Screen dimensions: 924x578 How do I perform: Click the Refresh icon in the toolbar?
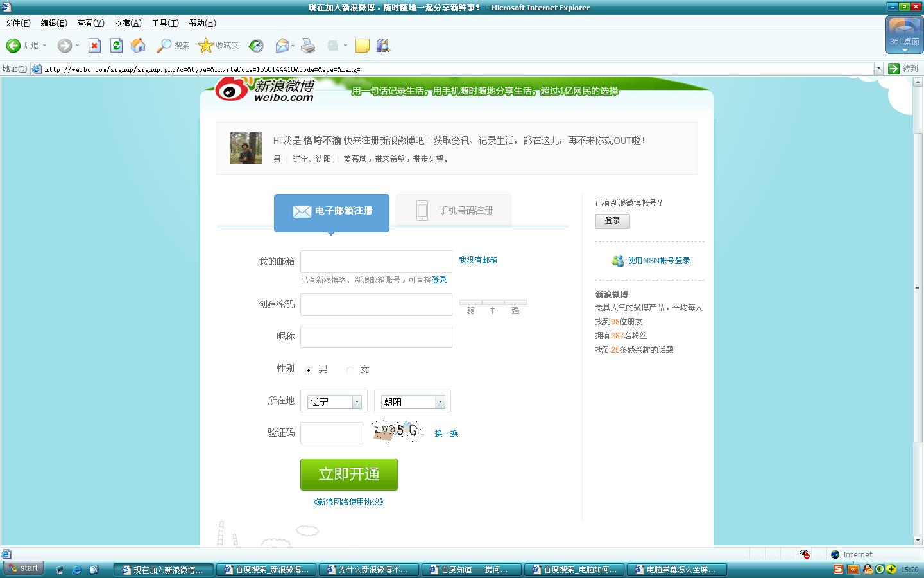(x=116, y=46)
